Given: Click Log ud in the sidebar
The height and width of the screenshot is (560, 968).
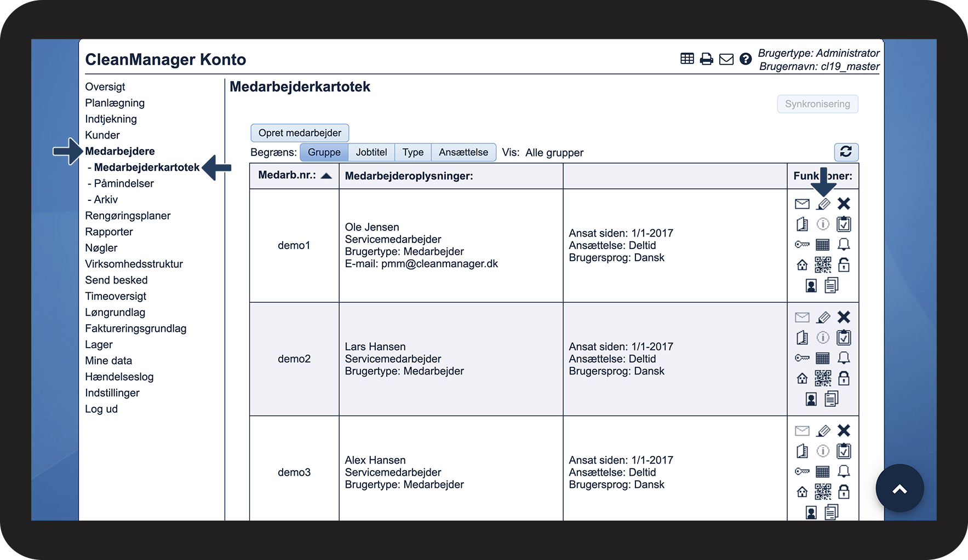Looking at the screenshot, I should tap(101, 409).
